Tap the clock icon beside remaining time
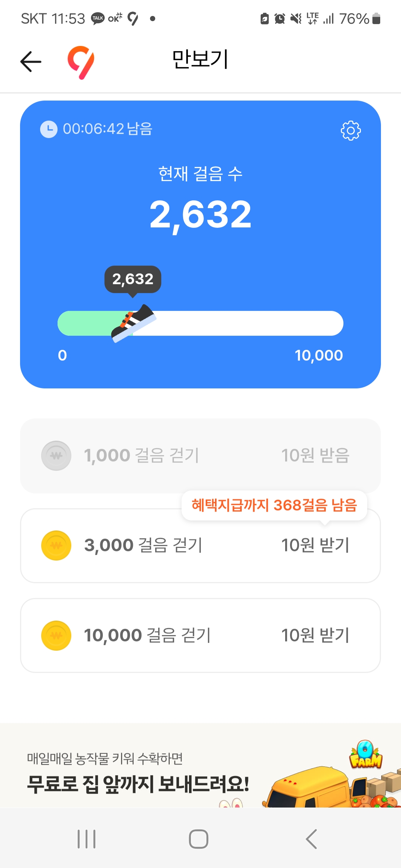The width and height of the screenshot is (401, 868). pos(49,129)
